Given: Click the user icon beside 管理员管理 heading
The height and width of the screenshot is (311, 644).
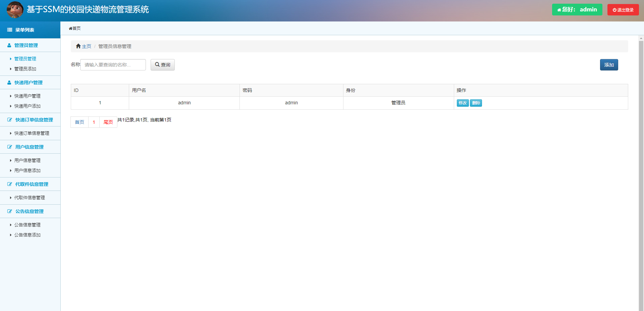Looking at the screenshot, I should pos(9,45).
